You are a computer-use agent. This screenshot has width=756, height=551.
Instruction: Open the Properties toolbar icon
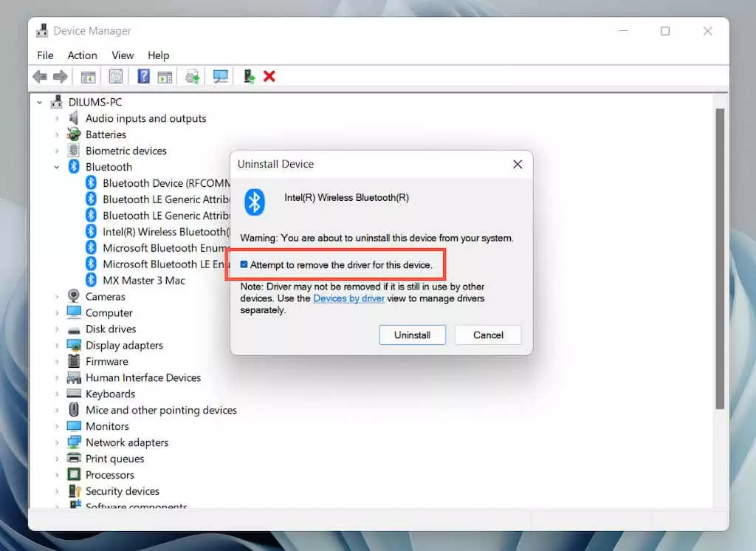pyautogui.click(x=116, y=76)
